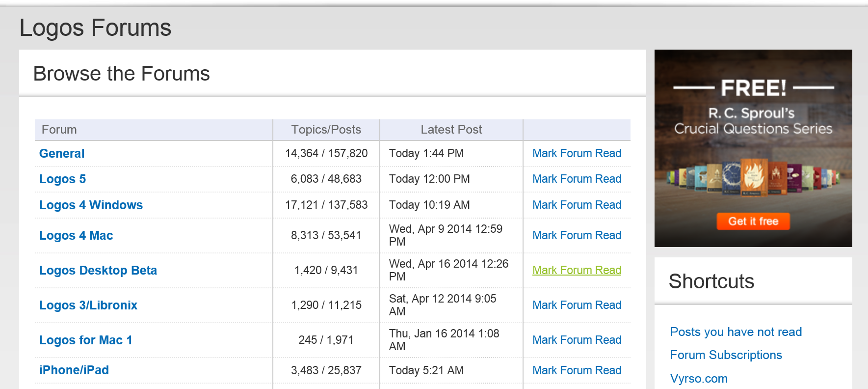Click the 1,290 / 11,215 count
Viewport: 868px width, 389px height.
coord(326,306)
